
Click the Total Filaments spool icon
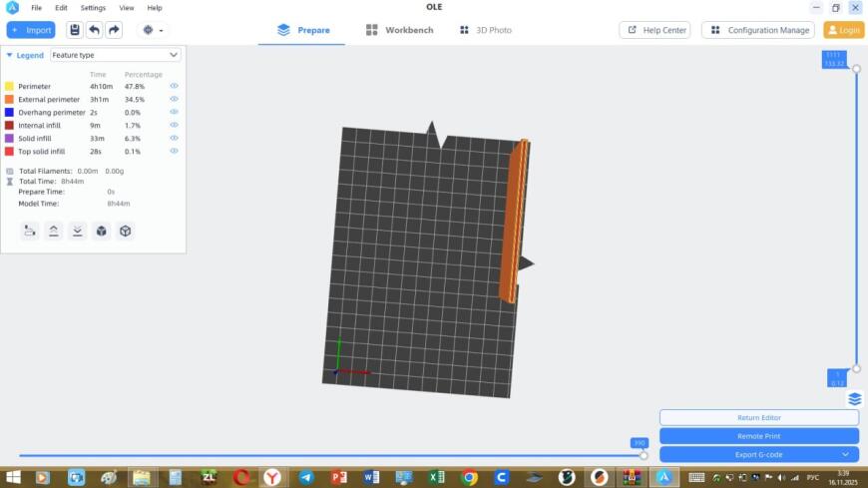(9, 172)
